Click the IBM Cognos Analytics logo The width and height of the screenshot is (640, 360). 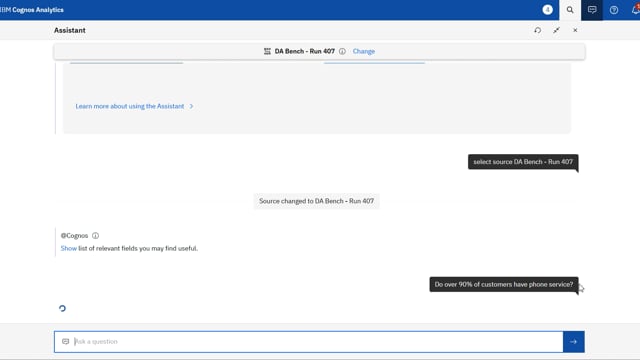tap(32, 10)
